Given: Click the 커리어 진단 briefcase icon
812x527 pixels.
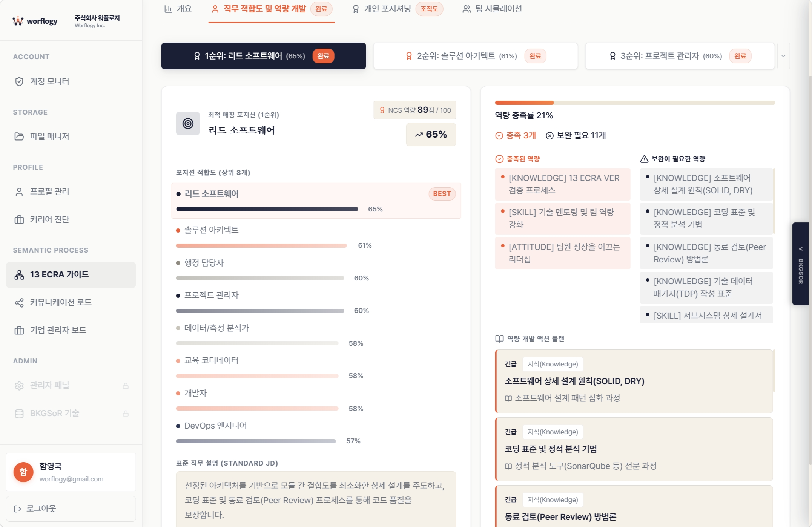Looking at the screenshot, I should (x=19, y=219).
